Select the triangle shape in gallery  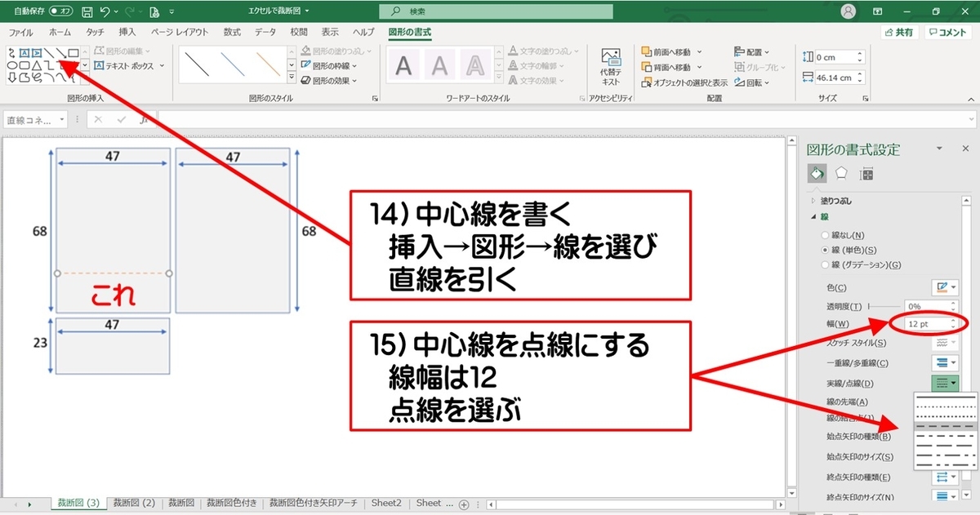[x=37, y=65]
